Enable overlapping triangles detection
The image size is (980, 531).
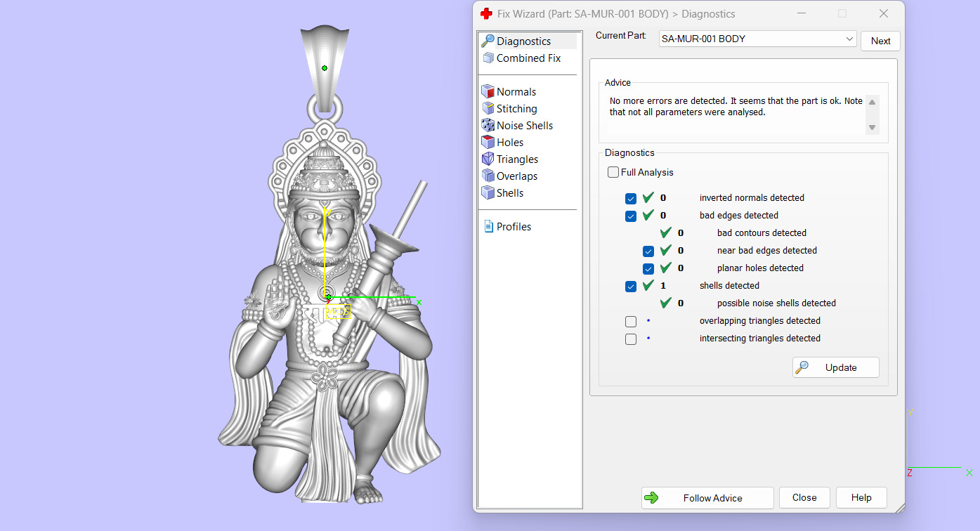631,322
